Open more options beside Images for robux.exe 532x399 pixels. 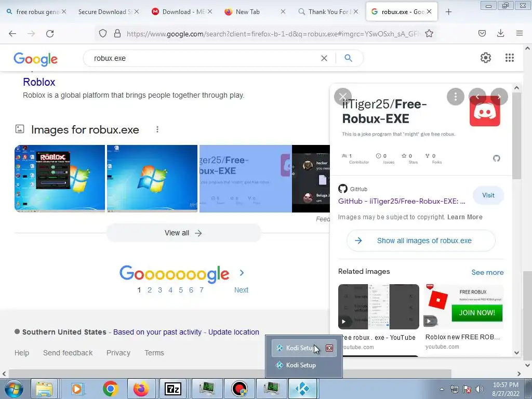tap(157, 129)
